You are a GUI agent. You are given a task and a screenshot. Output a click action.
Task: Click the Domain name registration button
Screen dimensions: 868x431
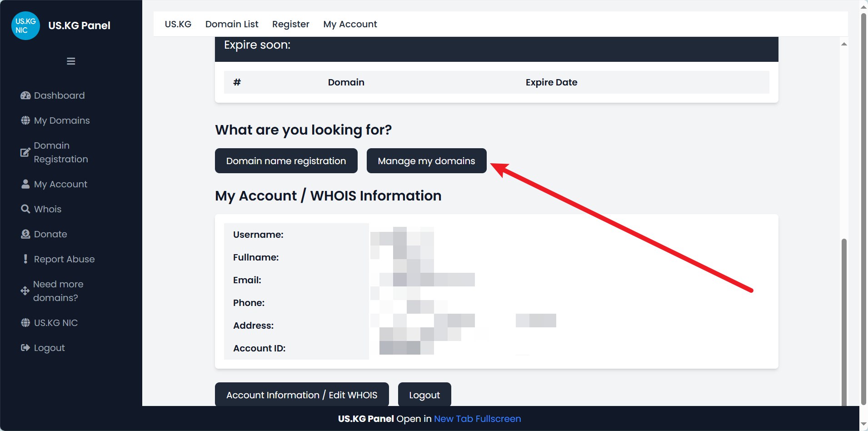(286, 160)
